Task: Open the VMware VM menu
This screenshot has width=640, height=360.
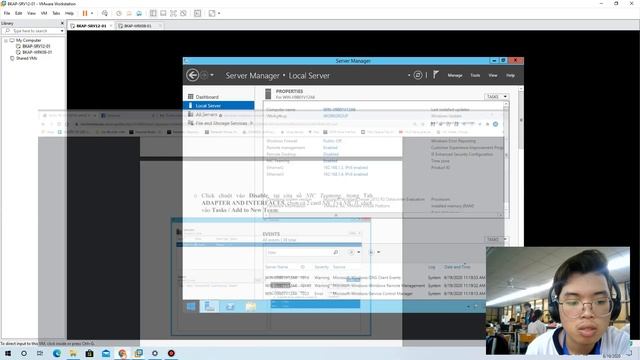Action: (44, 13)
